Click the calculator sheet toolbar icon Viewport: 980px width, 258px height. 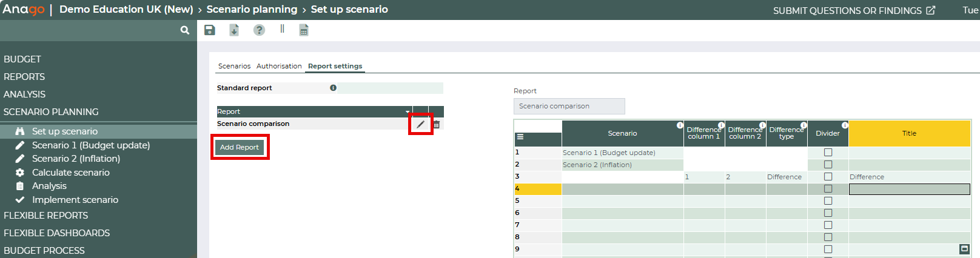[304, 30]
